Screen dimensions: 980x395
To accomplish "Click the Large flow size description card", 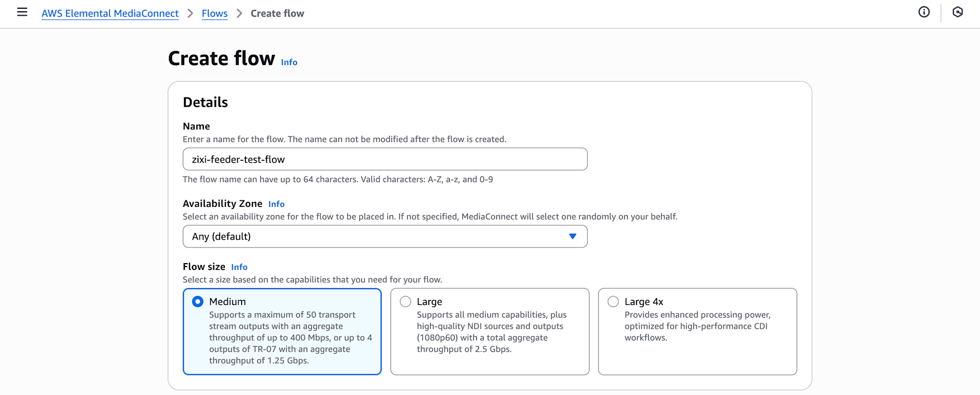I will coord(491,332).
